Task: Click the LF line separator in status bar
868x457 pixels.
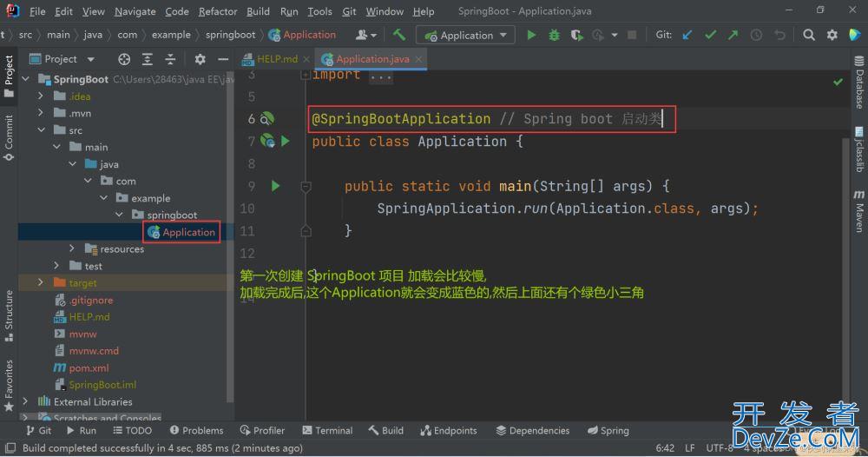Action: point(690,447)
